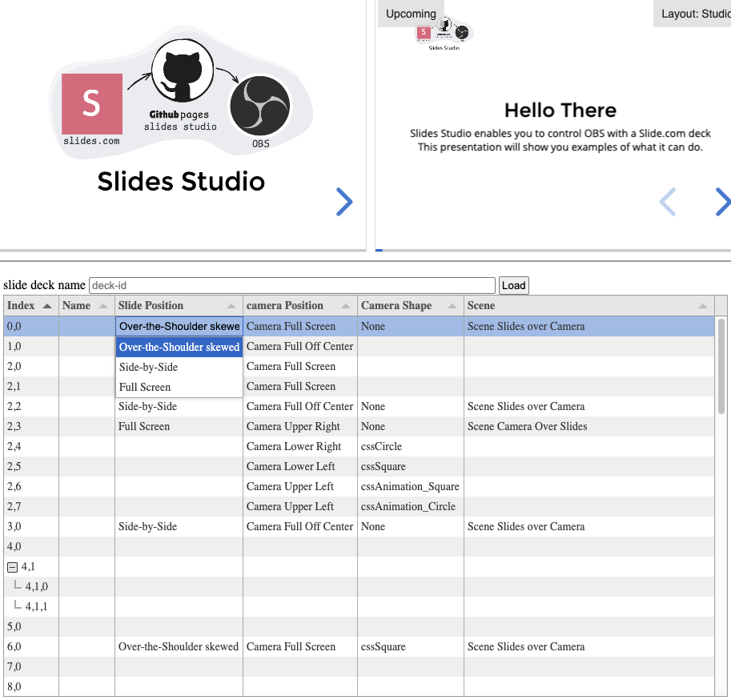Select Scene Camera Over Slides cell
The image size is (731, 700).
coord(588,427)
